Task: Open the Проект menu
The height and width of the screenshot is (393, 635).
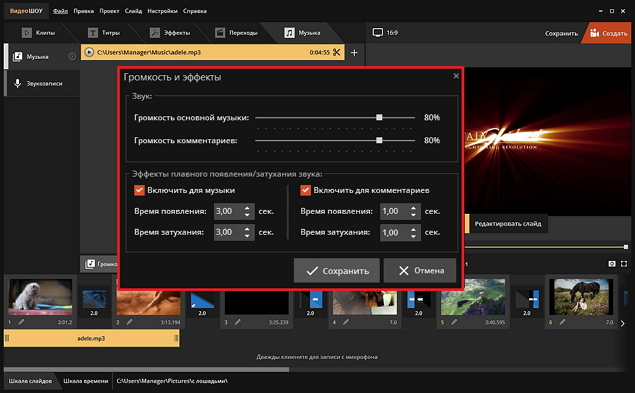Action: click(109, 11)
